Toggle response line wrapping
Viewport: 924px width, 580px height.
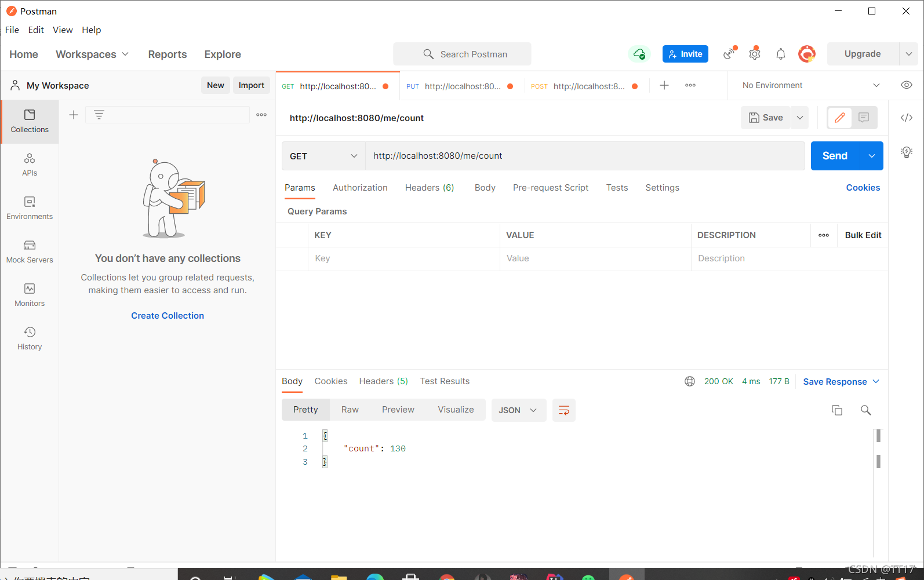point(563,410)
